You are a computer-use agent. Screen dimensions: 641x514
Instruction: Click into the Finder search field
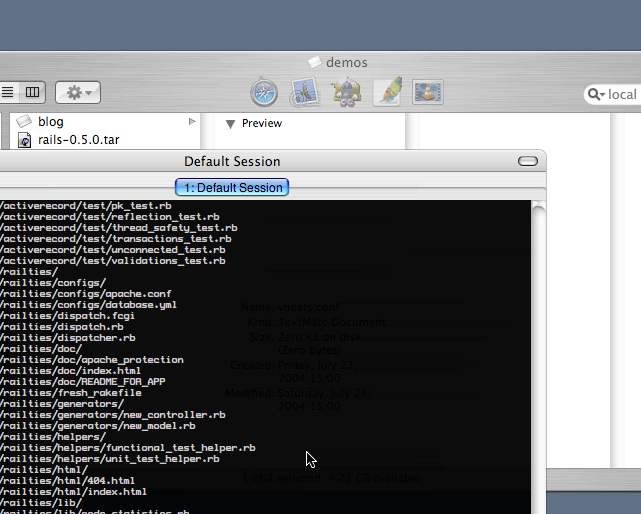coord(622,94)
